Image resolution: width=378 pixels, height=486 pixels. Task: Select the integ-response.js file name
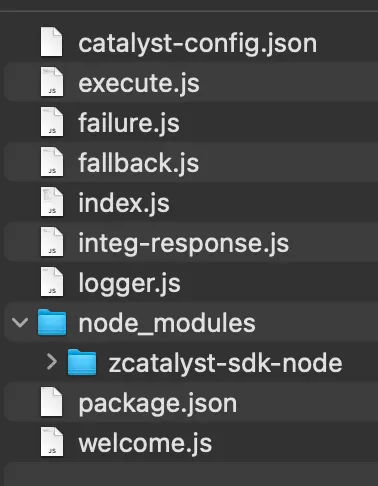pyautogui.click(x=184, y=243)
